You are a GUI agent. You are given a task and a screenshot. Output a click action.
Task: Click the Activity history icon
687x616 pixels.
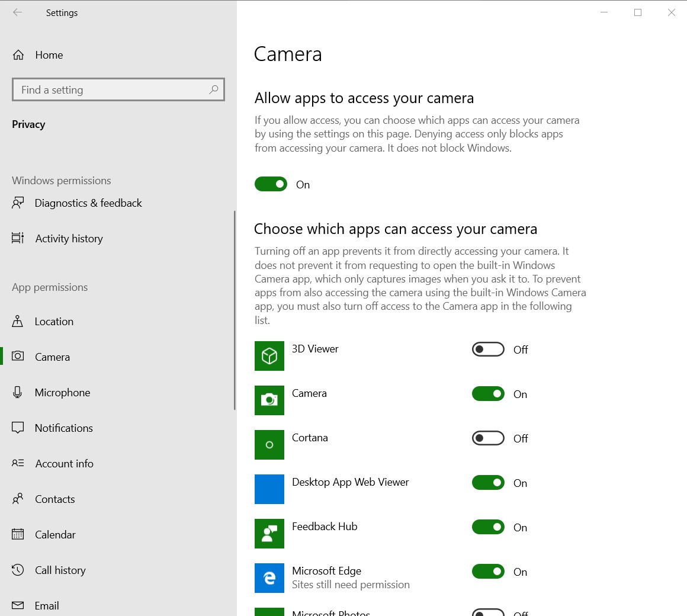point(18,238)
